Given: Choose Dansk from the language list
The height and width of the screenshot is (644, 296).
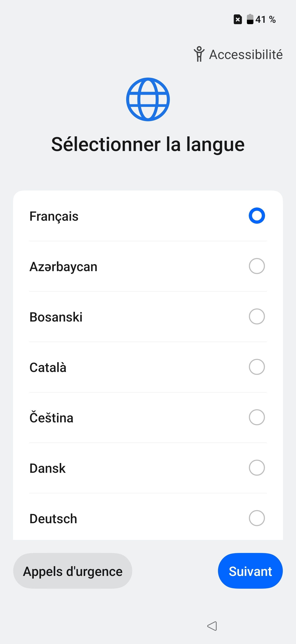Looking at the screenshot, I should click(x=47, y=468).
